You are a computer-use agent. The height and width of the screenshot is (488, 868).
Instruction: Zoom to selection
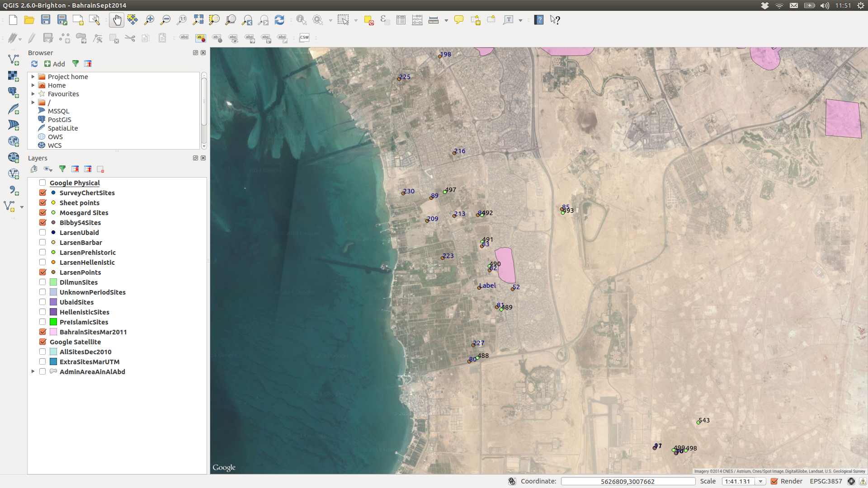tap(214, 20)
